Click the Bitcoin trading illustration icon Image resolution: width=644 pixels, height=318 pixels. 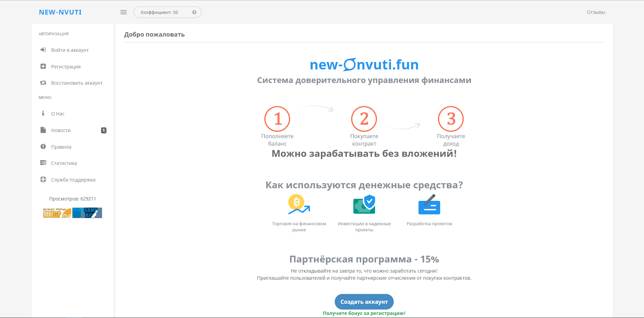pyautogui.click(x=298, y=204)
